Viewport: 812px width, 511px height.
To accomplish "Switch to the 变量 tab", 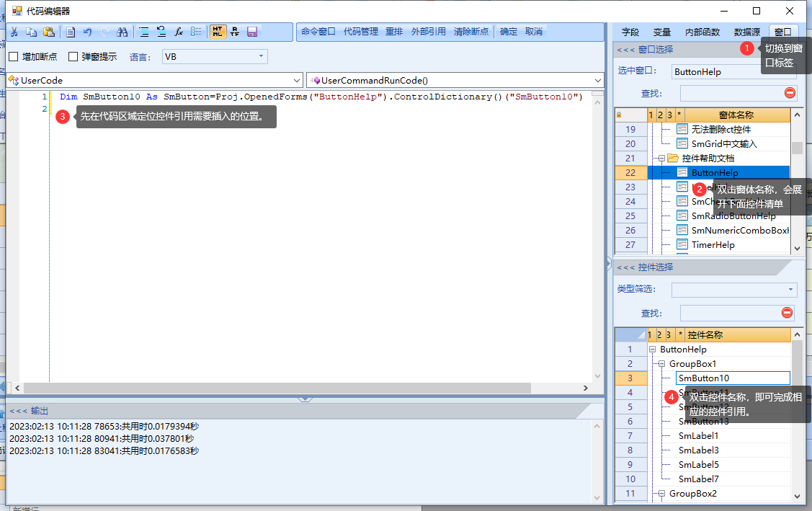I will (x=662, y=32).
